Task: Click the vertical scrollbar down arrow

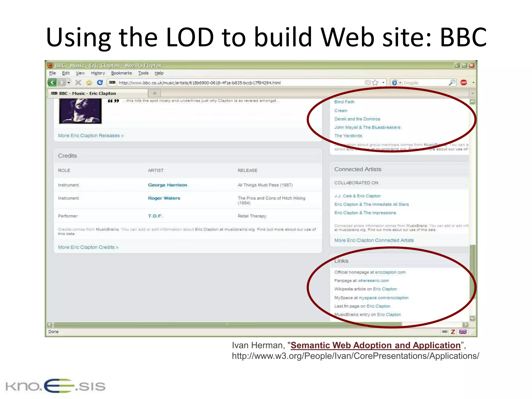Action: pyautogui.click(x=473, y=318)
